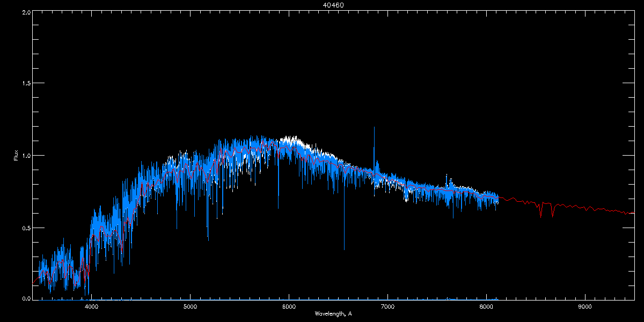
Task: Click the x-axis tick label "9000"
Action: [x=585, y=307]
